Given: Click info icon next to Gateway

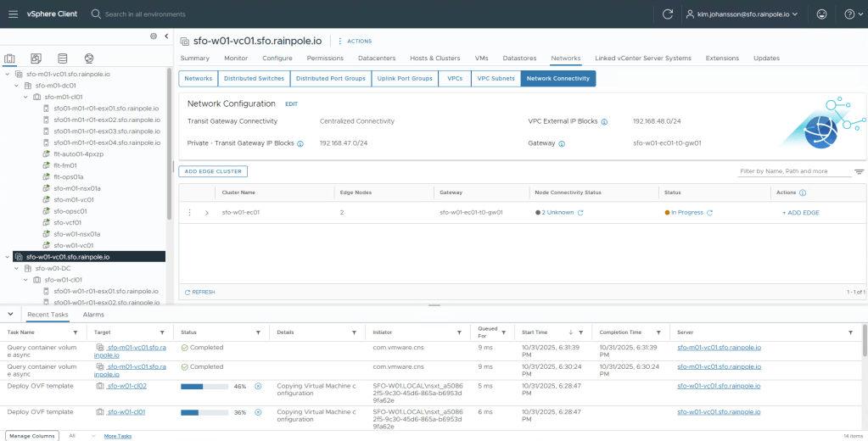Looking at the screenshot, I should pyautogui.click(x=562, y=143).
